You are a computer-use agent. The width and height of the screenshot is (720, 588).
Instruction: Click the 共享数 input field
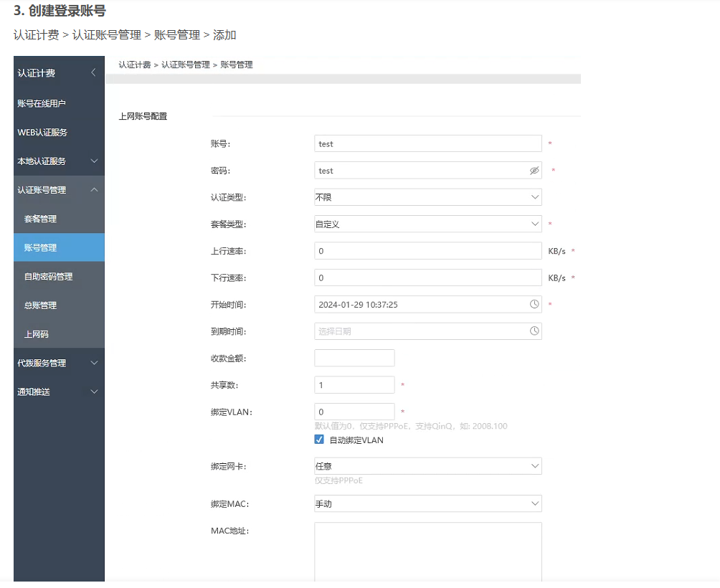click(x=354, y=385)
